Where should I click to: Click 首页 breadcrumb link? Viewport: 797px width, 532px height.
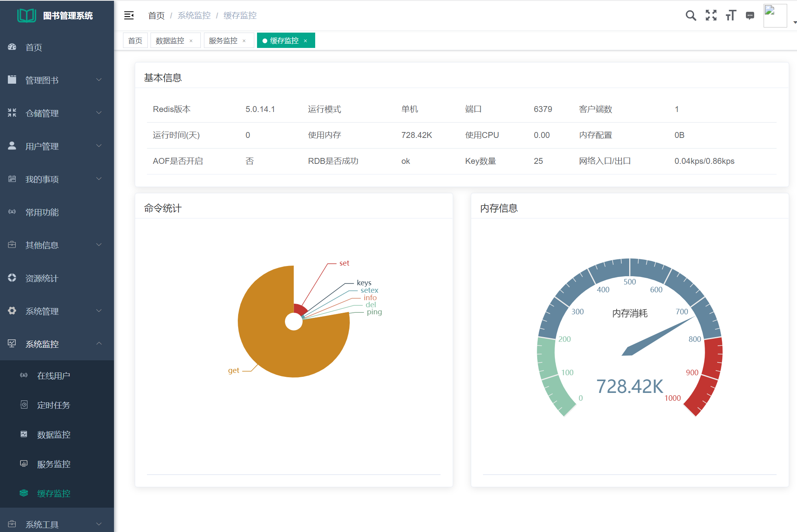[156, 15]
